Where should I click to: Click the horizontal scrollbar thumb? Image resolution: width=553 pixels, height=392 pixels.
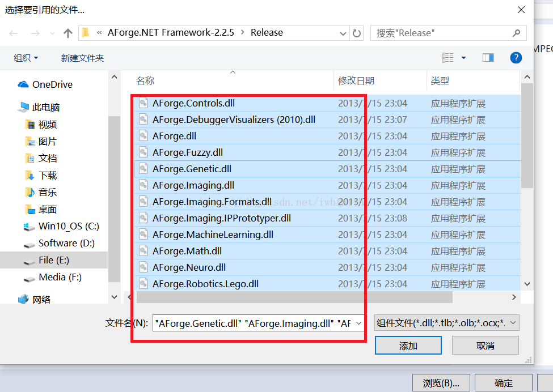pos(294,297)
